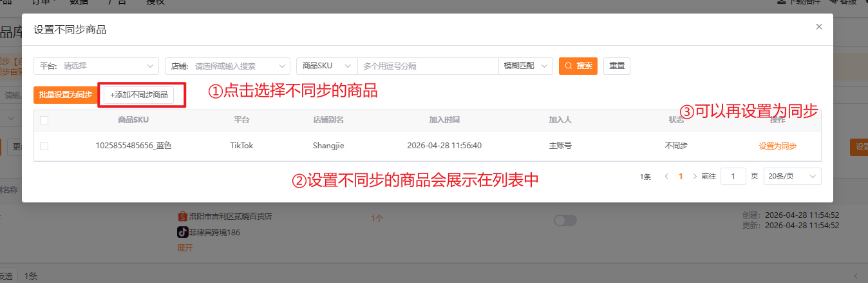Select page 1 in pagination

tap(681, 176)
